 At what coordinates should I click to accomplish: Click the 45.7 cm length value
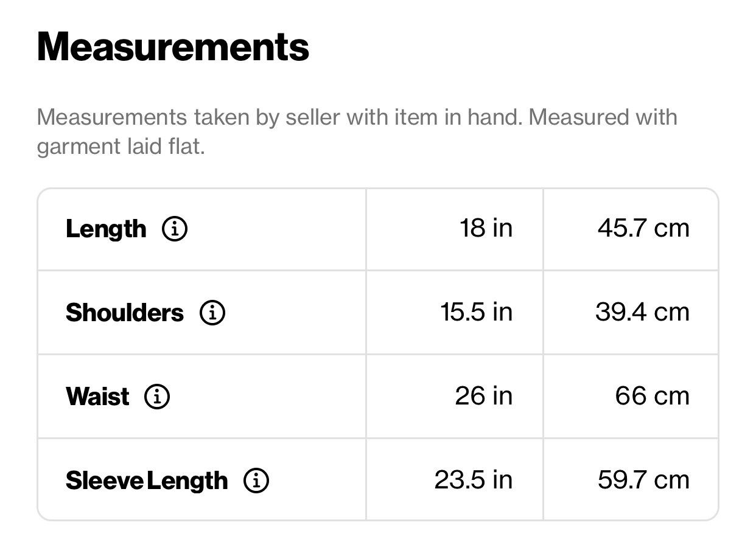644,228
